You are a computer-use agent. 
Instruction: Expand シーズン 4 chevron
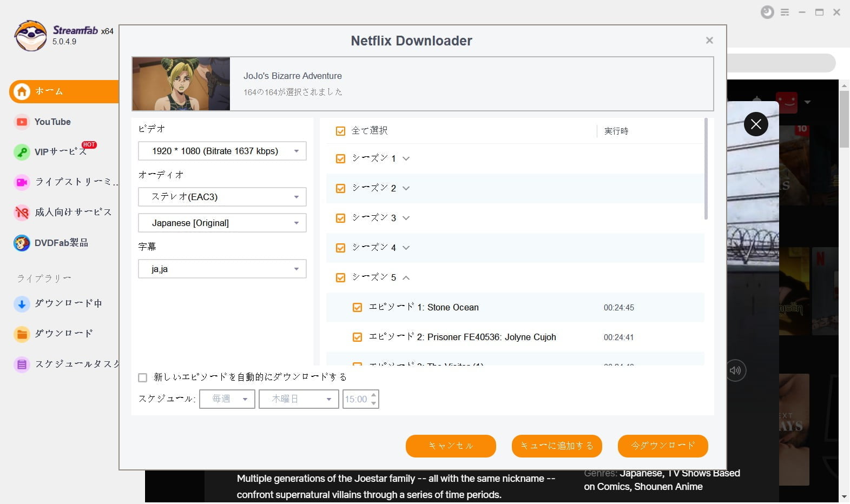click(406, 248)
